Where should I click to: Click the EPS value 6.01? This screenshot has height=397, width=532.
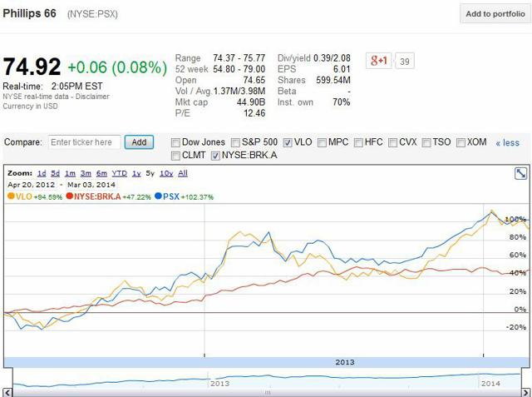tap(342, 69)
